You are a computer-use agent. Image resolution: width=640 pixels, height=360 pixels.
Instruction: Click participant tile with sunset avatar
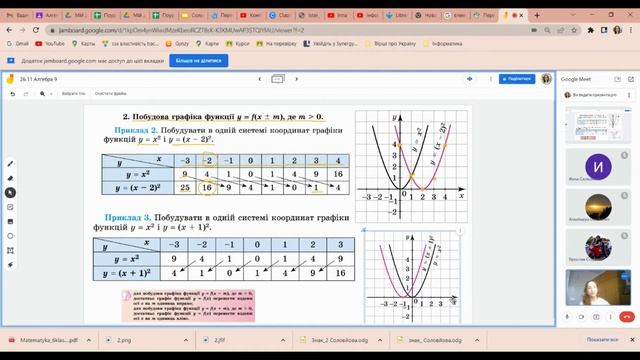tap(598, 207)
